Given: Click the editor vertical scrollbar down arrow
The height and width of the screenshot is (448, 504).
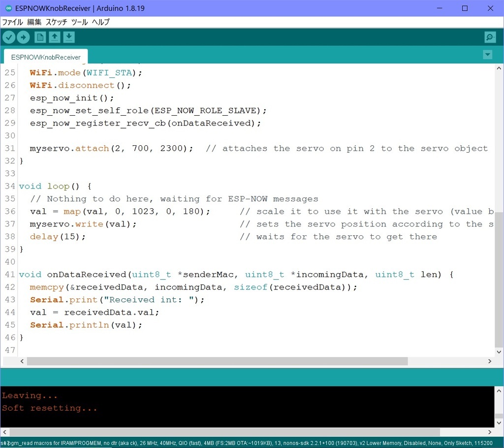Looking at the screenshot, I should point(499,352).
